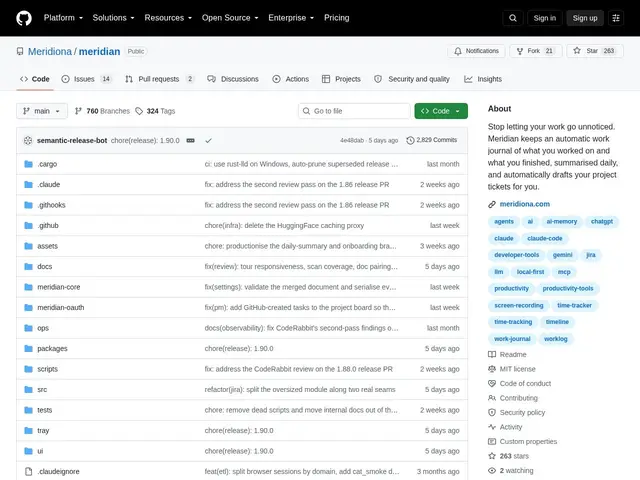Click the search magnifier icon in header

(513, 18)
